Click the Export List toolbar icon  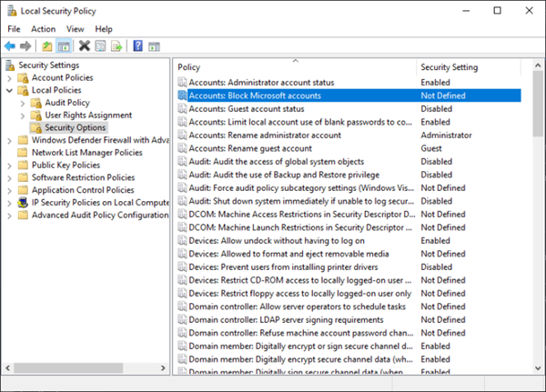[115, 45]
